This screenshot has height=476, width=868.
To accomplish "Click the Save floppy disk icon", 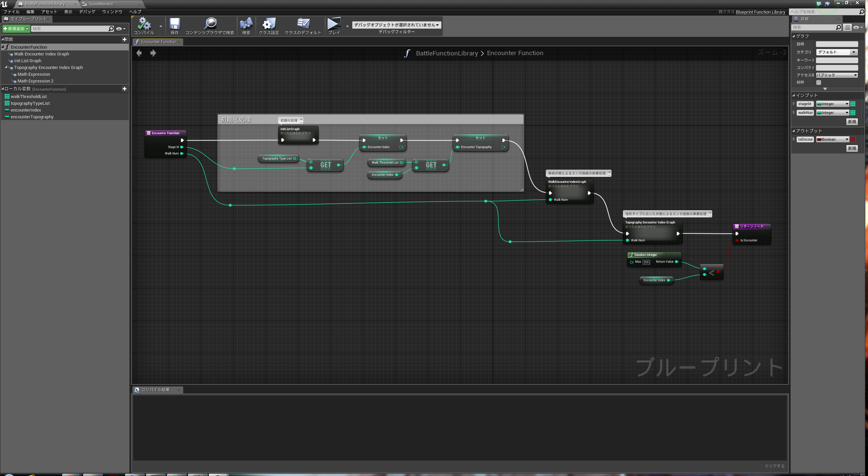I will (174, 24).
